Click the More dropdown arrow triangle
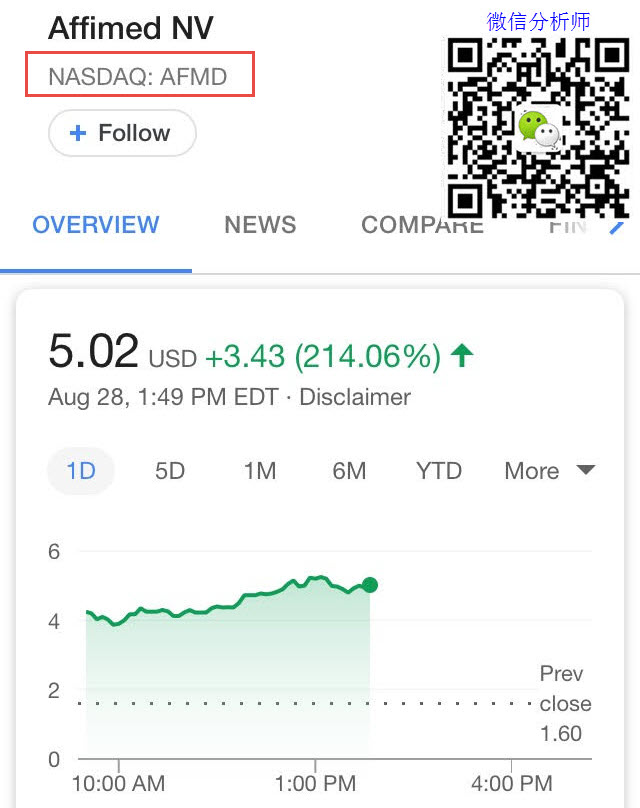This screenshot has width=640, height=808. 586,469
